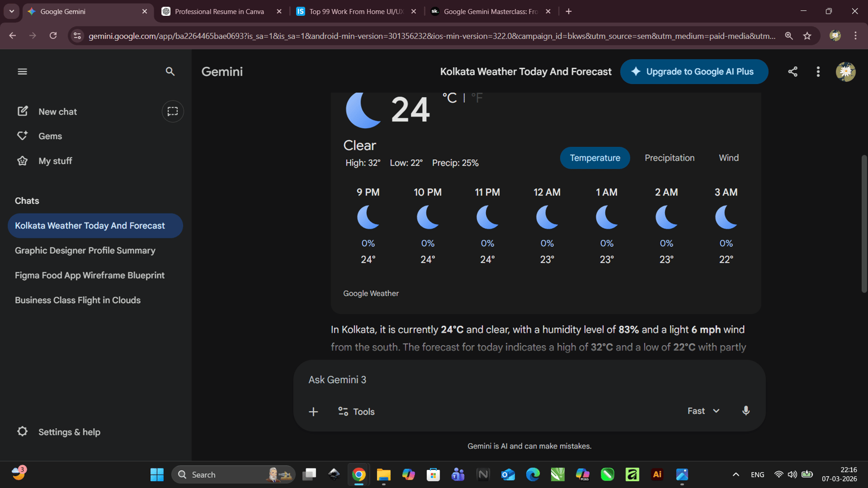Screen dimensions: 868x488
Task: Open Outlook from taskbar
Action: tap(508, 474)
